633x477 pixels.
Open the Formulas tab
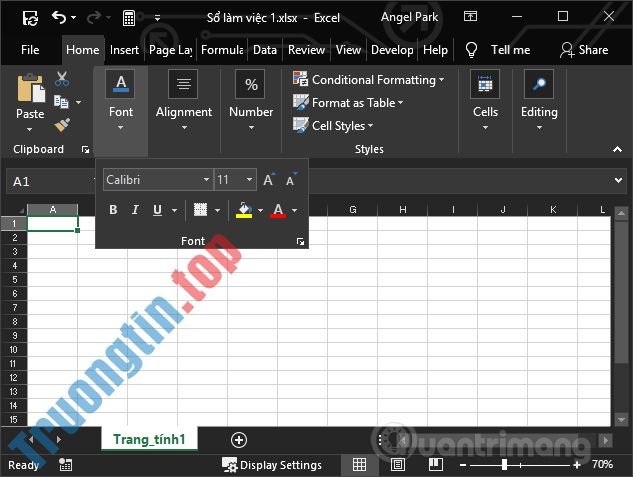pyautogui.click(x=222, y=50)
